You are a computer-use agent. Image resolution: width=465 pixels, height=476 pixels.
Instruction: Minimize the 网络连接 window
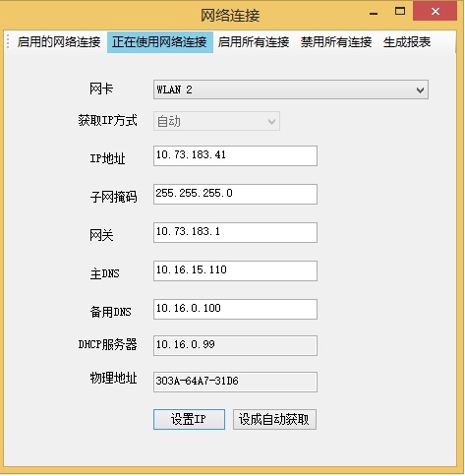point(374,12)
